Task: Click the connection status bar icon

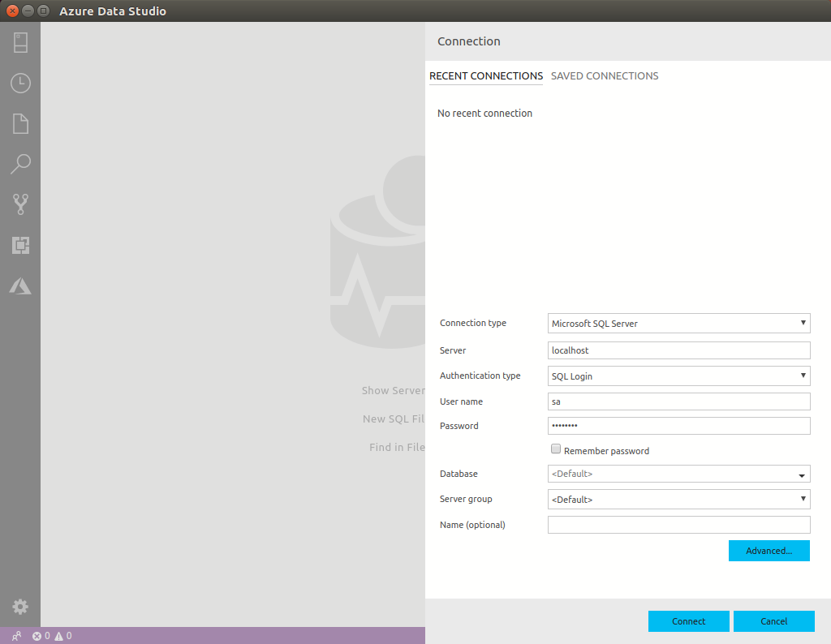Action: (16, 636)
